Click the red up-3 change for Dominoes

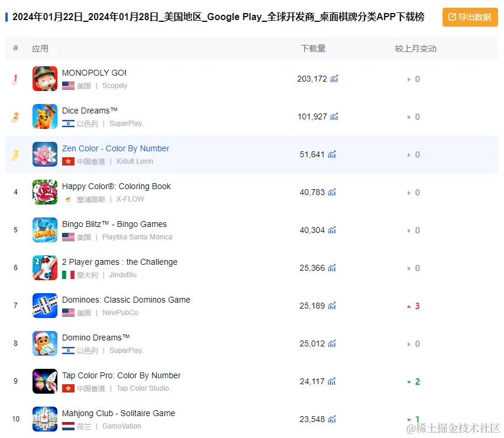click(x=413, y=306)
